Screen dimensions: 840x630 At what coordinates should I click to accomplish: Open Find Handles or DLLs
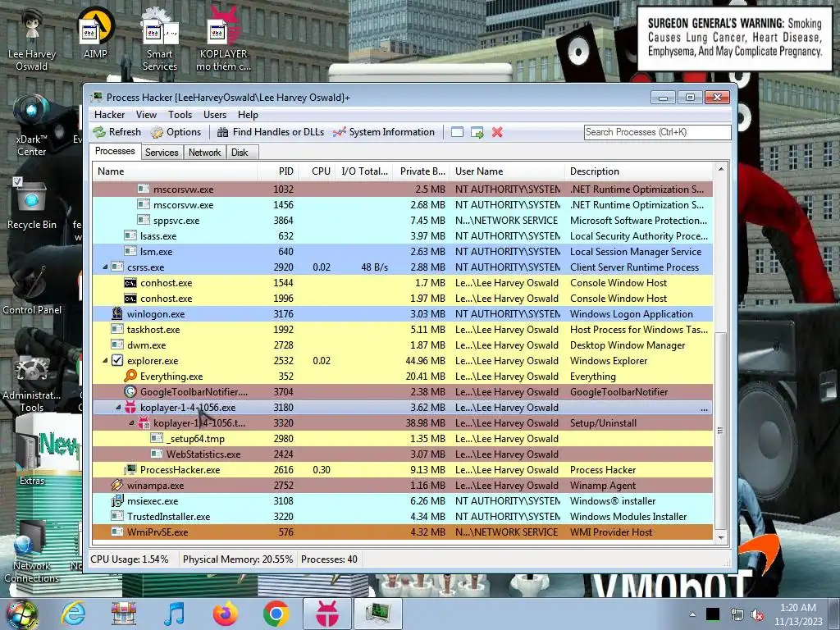click(271, 132)
